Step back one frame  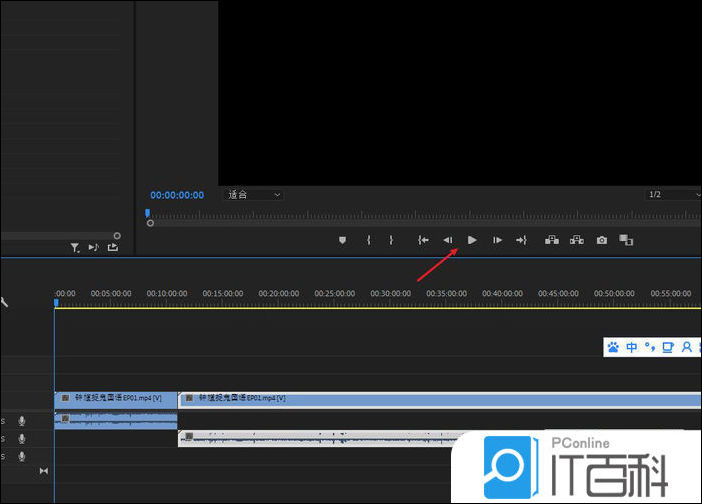[448, 240]
